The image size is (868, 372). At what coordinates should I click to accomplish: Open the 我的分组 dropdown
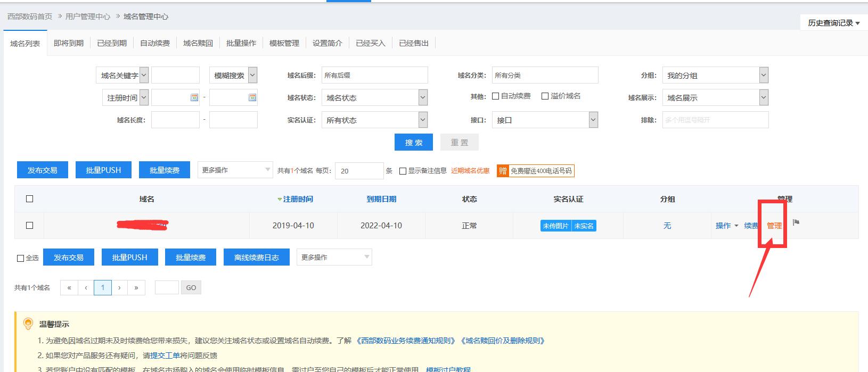pyautogui.click(x=715, y=75)
